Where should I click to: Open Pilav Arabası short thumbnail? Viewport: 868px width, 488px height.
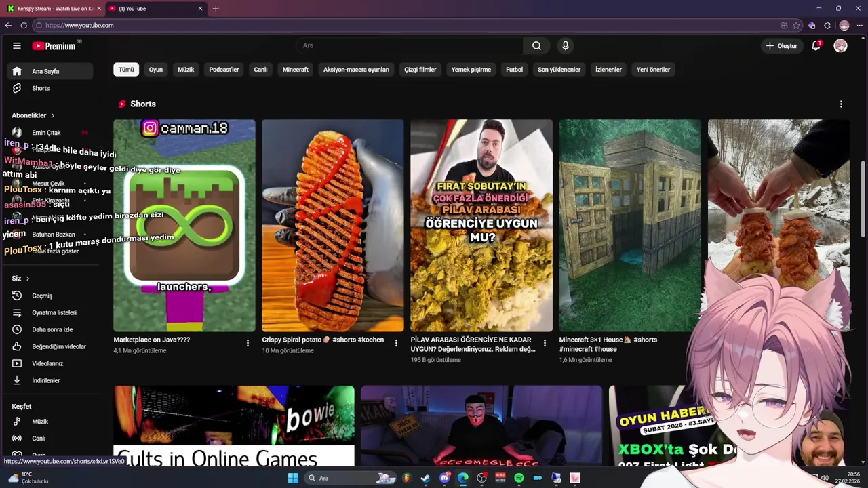(481, 226)
